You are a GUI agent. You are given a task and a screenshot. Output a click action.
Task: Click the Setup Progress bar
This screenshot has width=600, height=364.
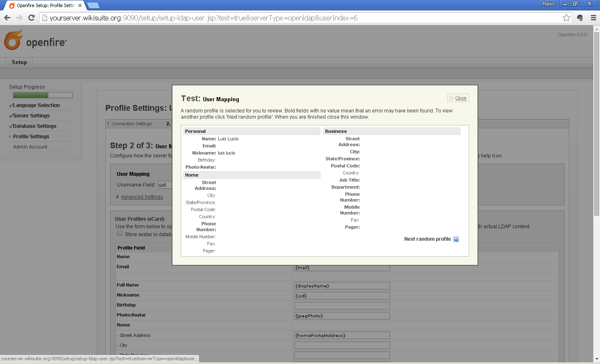[x=48, y=95]
